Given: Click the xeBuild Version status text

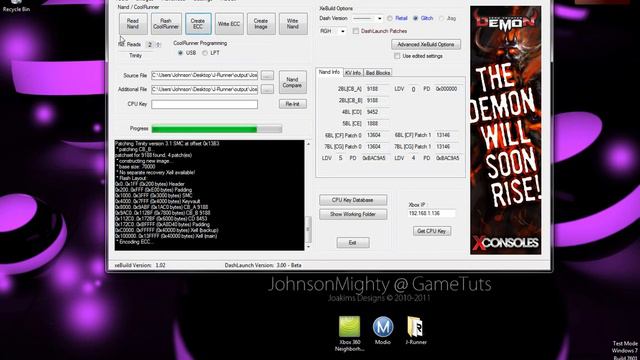Looking at the screenshot, I should (140, 265).
